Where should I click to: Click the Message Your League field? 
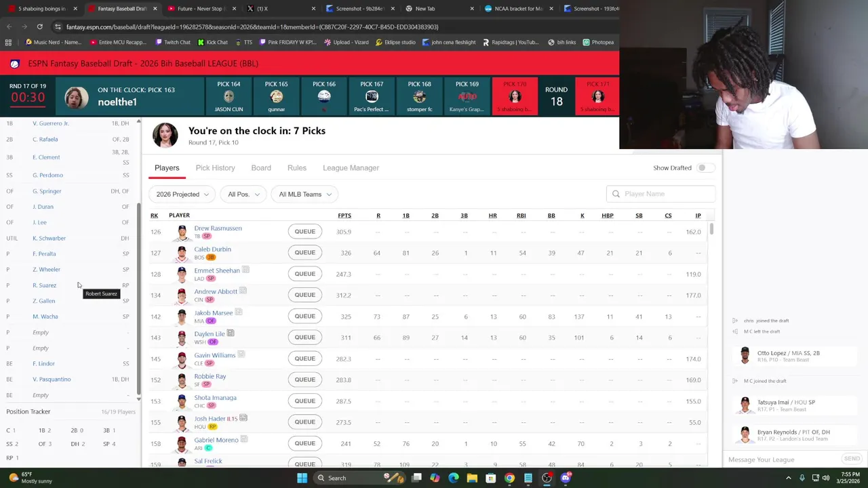tap(780, 460)
